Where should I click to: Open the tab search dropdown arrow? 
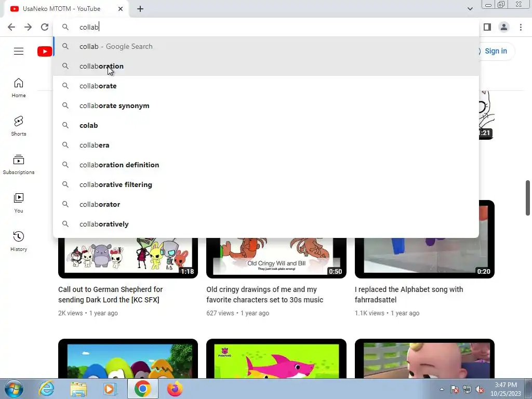470,9
